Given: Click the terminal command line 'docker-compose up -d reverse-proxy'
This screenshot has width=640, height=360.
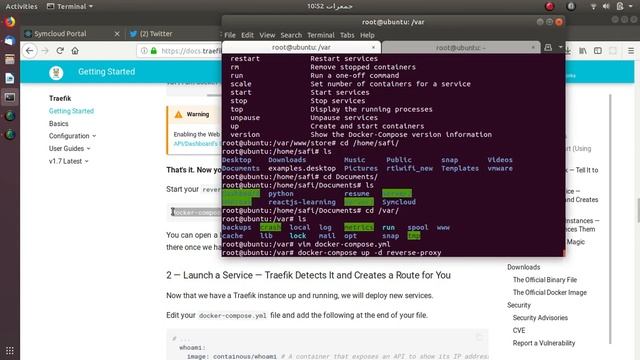Looking at the screenshot, I should click(369, 253).
